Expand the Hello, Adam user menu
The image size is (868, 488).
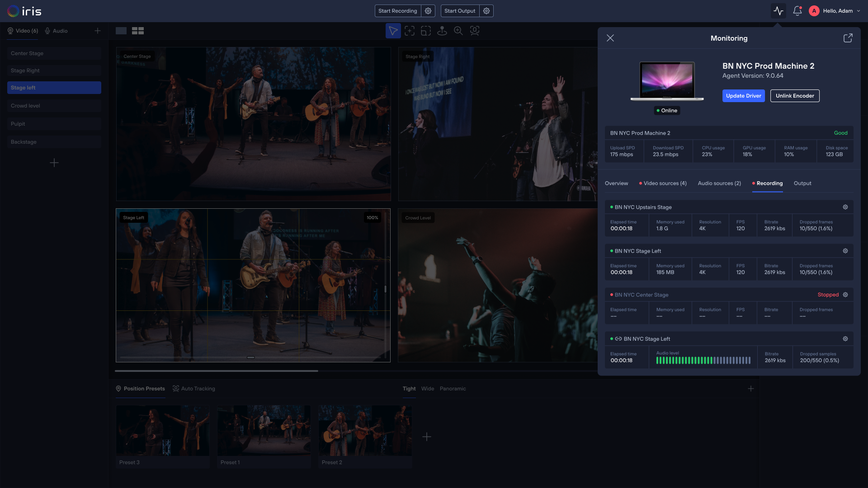pyautogui.click(x=835, y=11)
